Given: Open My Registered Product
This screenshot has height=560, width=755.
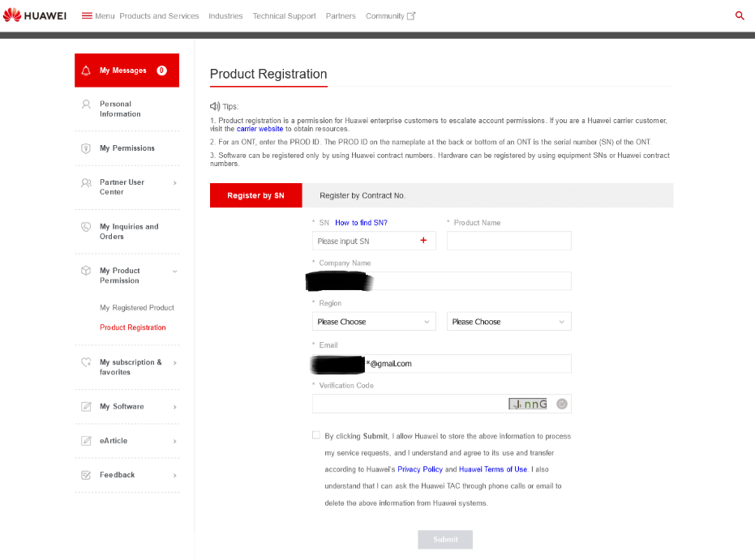Looking at the screenshot, I should pyautogui.click(x=137, y=307).
